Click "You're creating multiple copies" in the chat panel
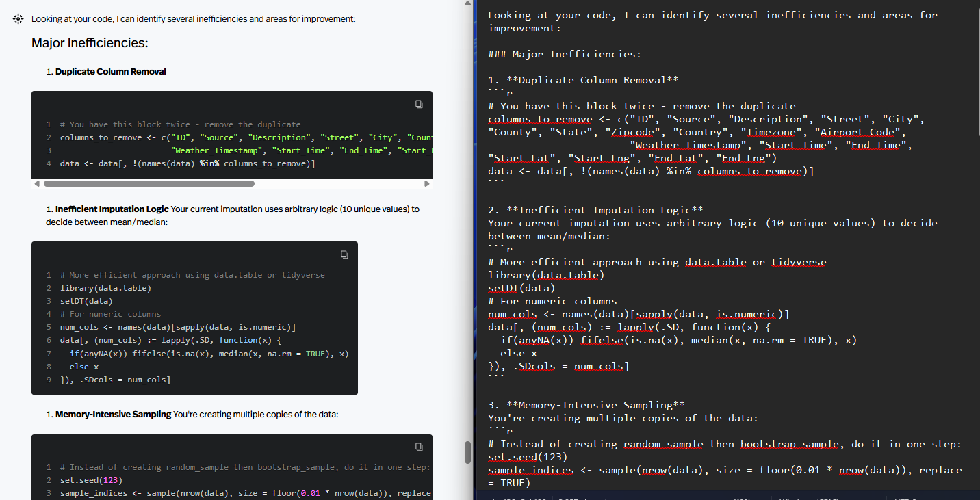Viewport: 980px width, 500px height. [255, 414]
